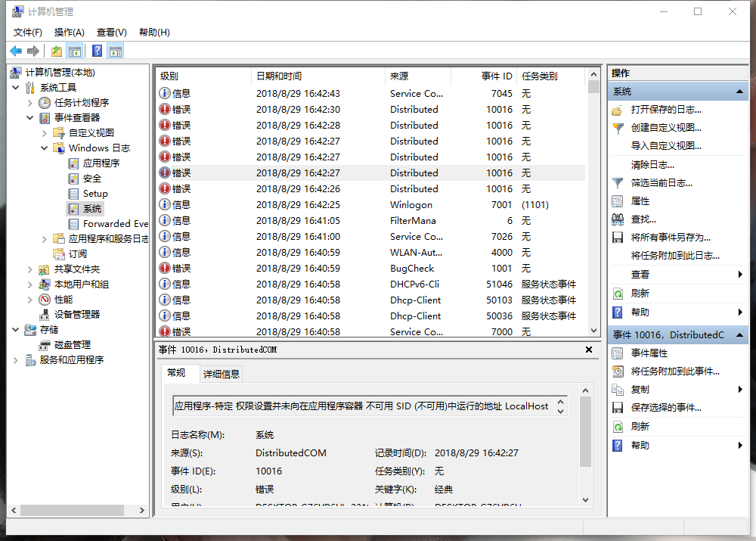This screenshot has width=756, height=541.
Task: Click the Back arrow toolbar icon
Action: coord(16,51)
